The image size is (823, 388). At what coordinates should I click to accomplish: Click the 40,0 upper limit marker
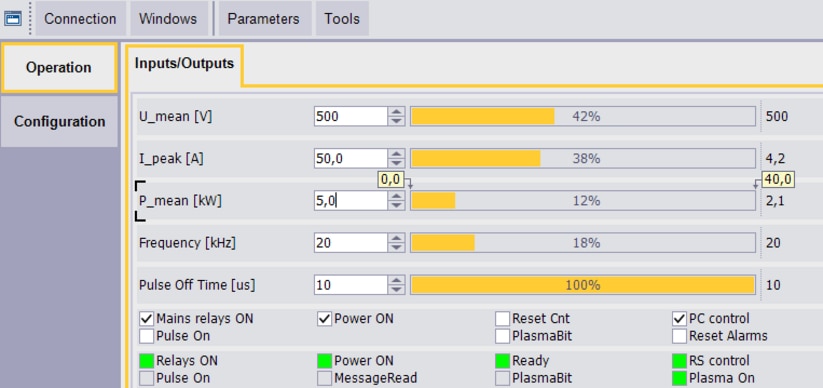(x=778, y=180)
